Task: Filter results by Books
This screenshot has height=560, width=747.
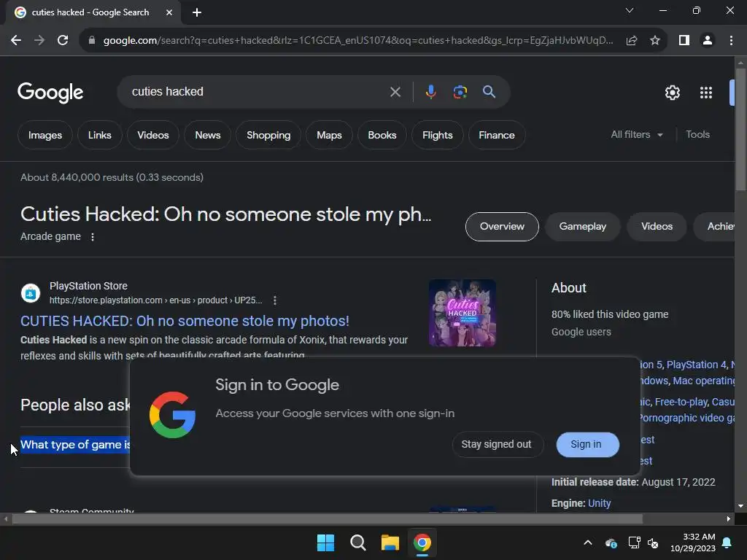Action: (382, 135)
